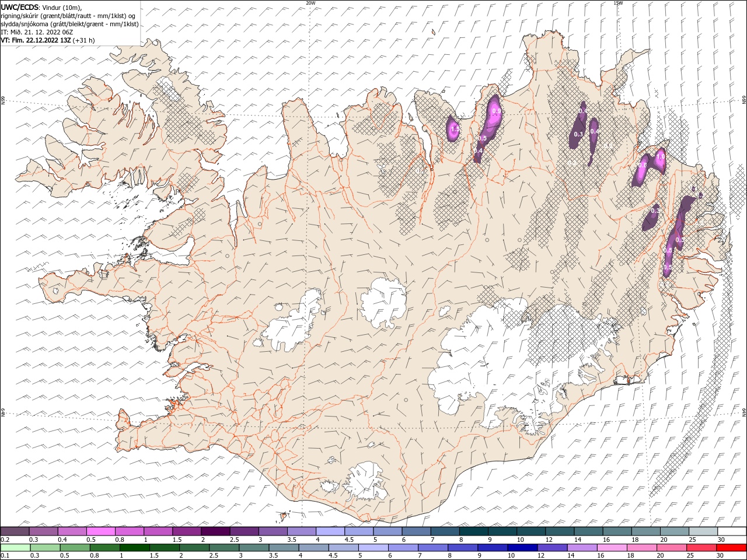Click the 'slydda/snjókoma' legend description line
This screenshot has width=747, height=560.
69,24
